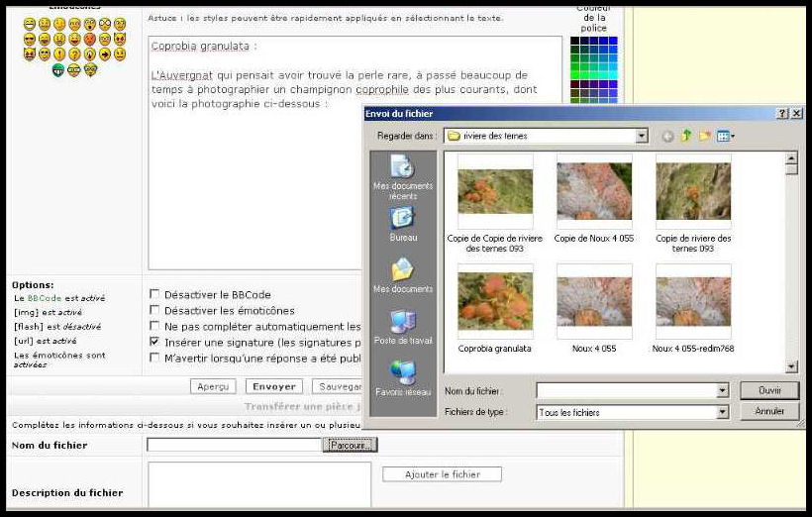Screen dimensions: 812x517
Task: Click the back navigation arrow
Action: [x=667, y=136]
